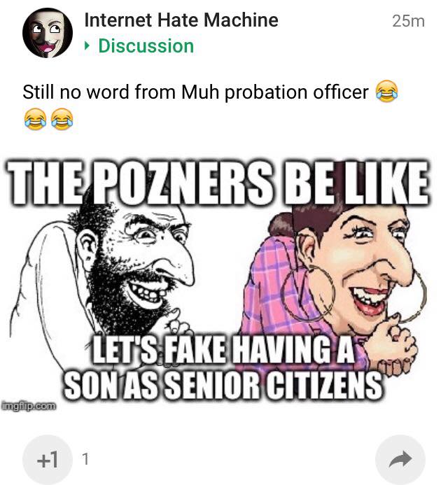Click the +1 button below the post
The width and height of the screenshot is (448, 485).
click(48, 460)
